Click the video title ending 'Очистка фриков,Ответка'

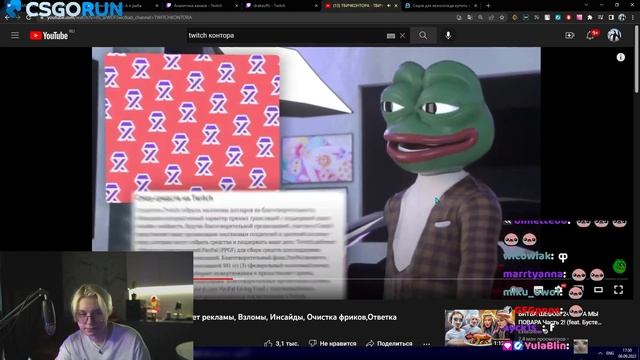(x=296, y=317)
